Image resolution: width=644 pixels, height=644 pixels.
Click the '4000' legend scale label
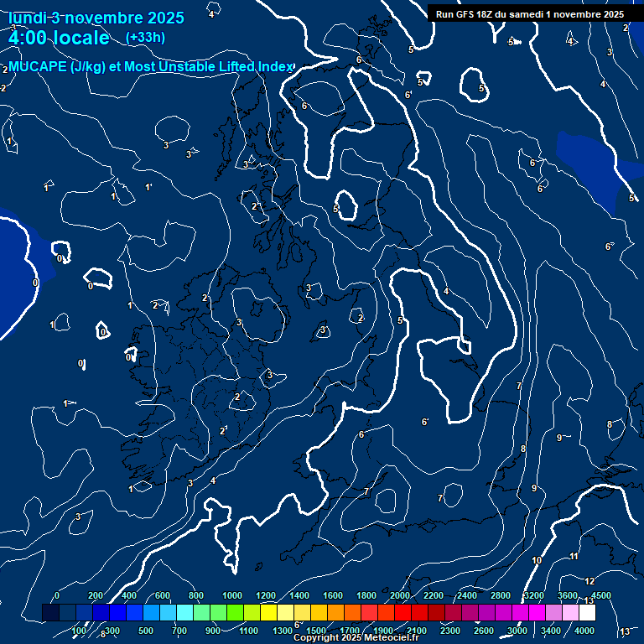pyautogui.click(x=584, y=631)
